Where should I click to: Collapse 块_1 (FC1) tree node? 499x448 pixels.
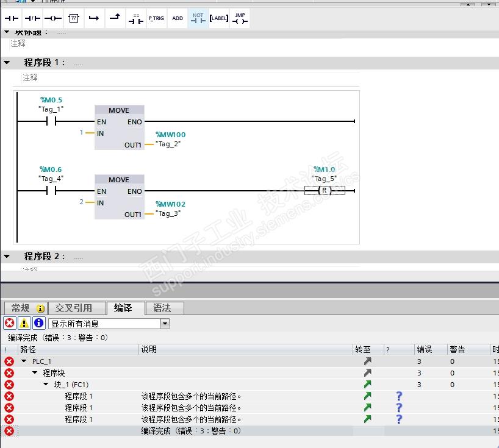pos(46,385)
